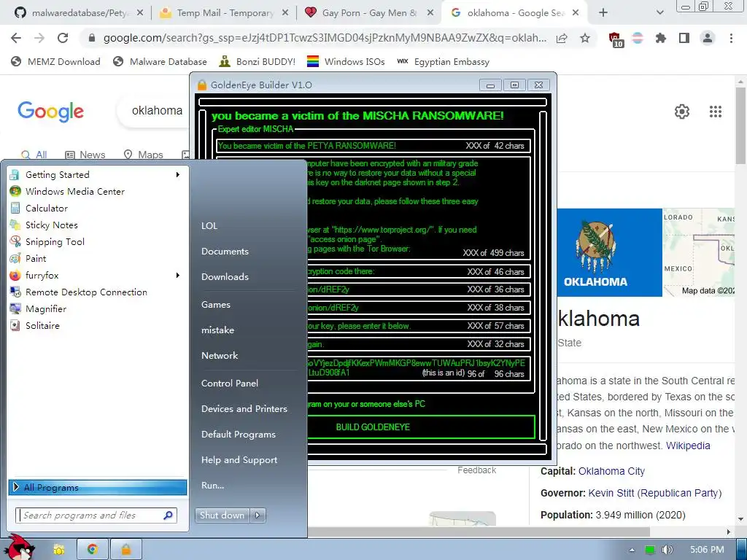The width and height of the screenshot is (747, 560).
Task: Click the volume icon in system tray
Action: (x=667, y=550)
